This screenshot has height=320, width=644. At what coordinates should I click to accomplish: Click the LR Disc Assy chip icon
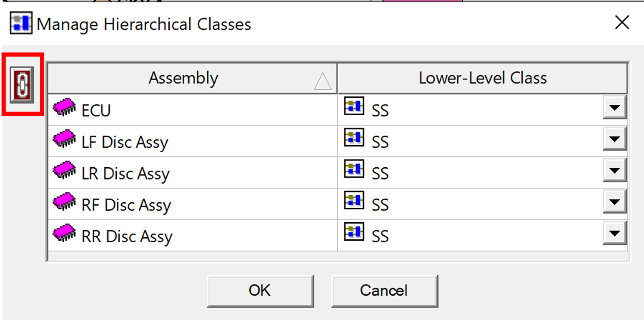click(x=65, y=170)
